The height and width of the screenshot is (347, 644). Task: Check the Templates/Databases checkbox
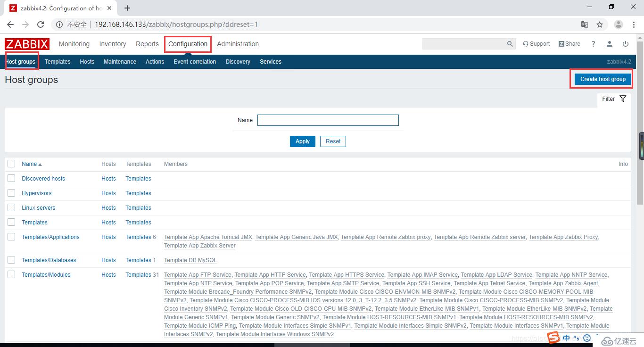click(x=11, y=260)
